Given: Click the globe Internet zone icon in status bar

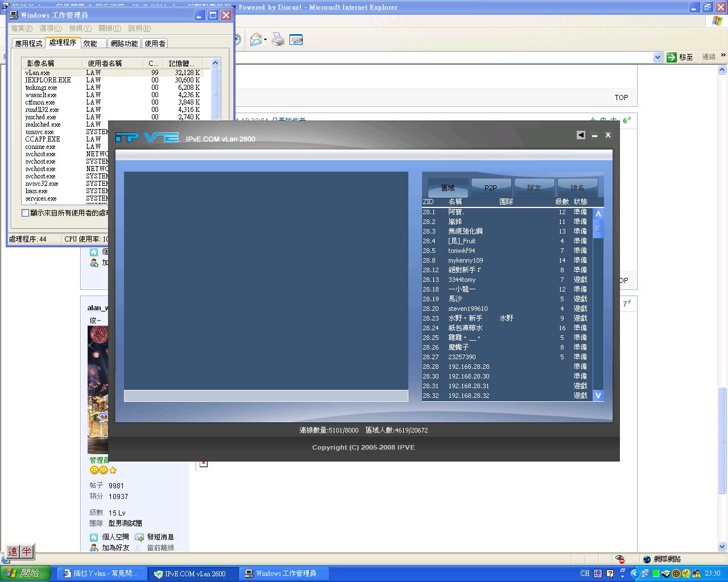Looking at the screenshot, I should pos(647,559).
